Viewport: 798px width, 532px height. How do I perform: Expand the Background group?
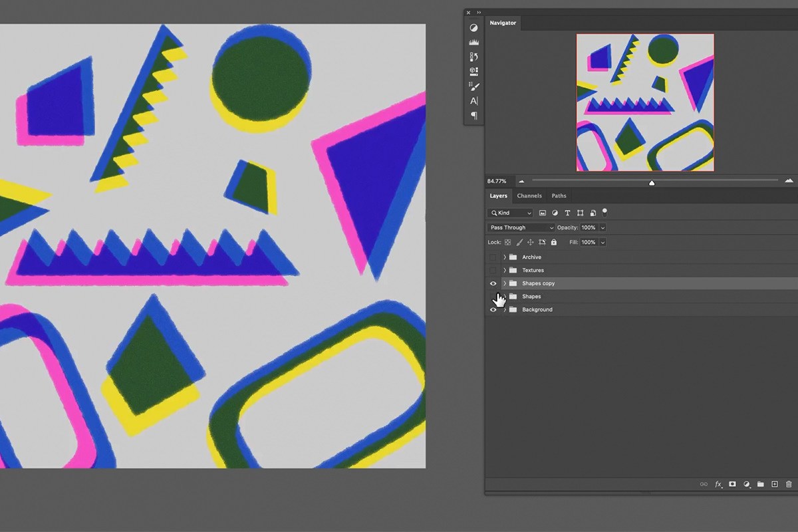click(x=505, y=310)
